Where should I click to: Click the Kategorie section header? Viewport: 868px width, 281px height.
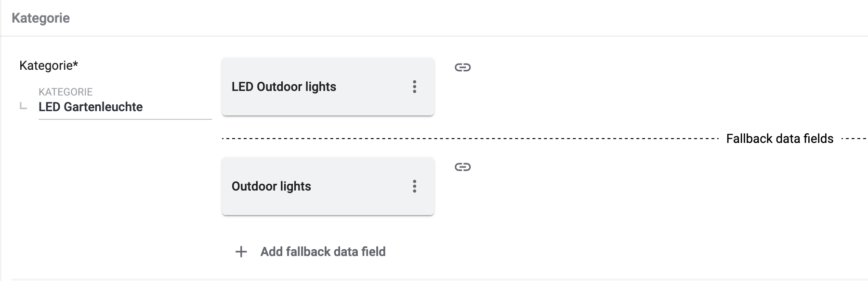coord(41,18)
